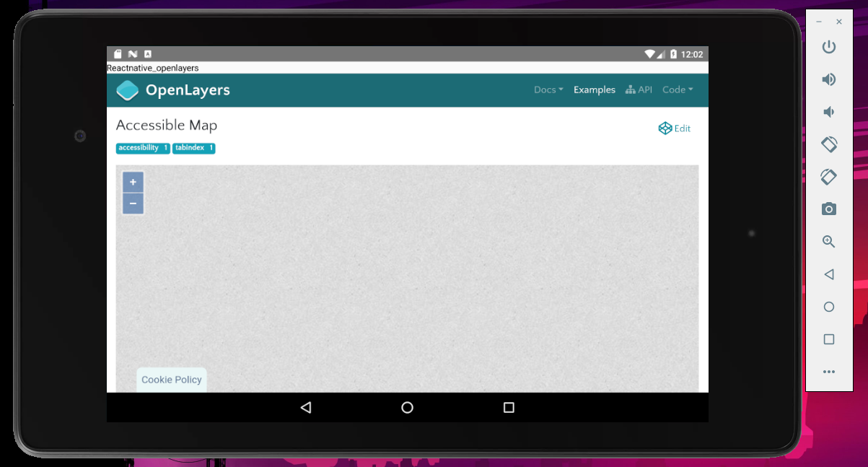The image size is (868, 467).
Task: Tap the SD card notification icon
Action: click(118, 54)
